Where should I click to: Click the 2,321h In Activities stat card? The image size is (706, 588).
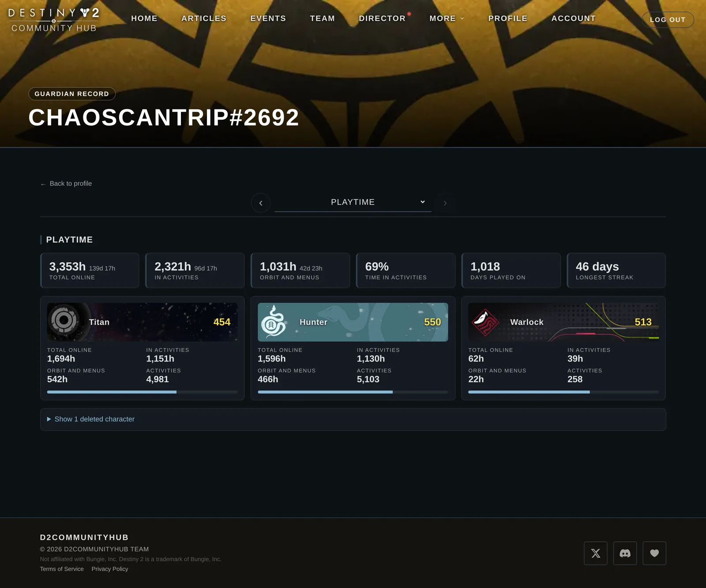pos(195,270)
